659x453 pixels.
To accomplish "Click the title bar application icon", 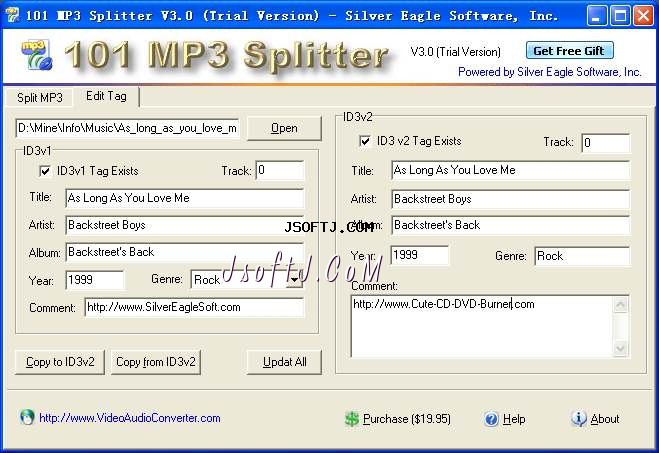I will click(x=13, y=15).
